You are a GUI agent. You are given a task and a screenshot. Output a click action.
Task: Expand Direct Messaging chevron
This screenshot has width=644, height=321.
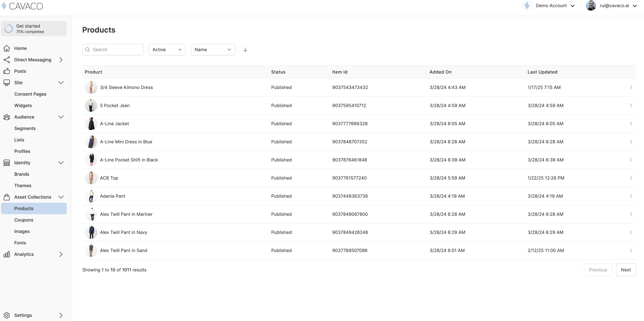point(61,60)
